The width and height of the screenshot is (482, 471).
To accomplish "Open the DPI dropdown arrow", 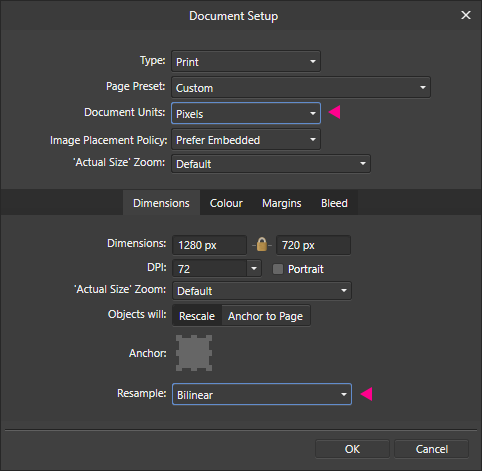I will coord(254,268).
